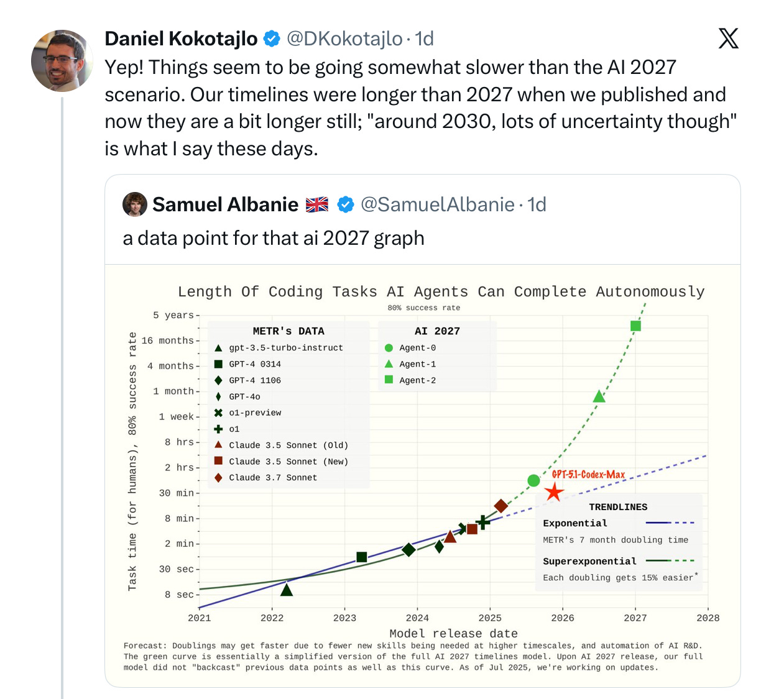Select the Claude 3.7 Sonnet diamond legend marker
Viewport: 784px width, 699px height.
pos(219,477)
